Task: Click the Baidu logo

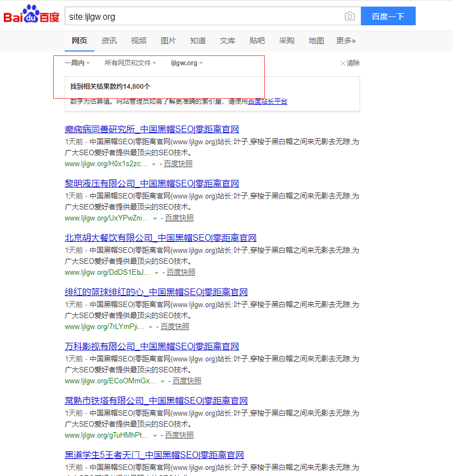Action: pyautogui.click(x=31, y=15)
